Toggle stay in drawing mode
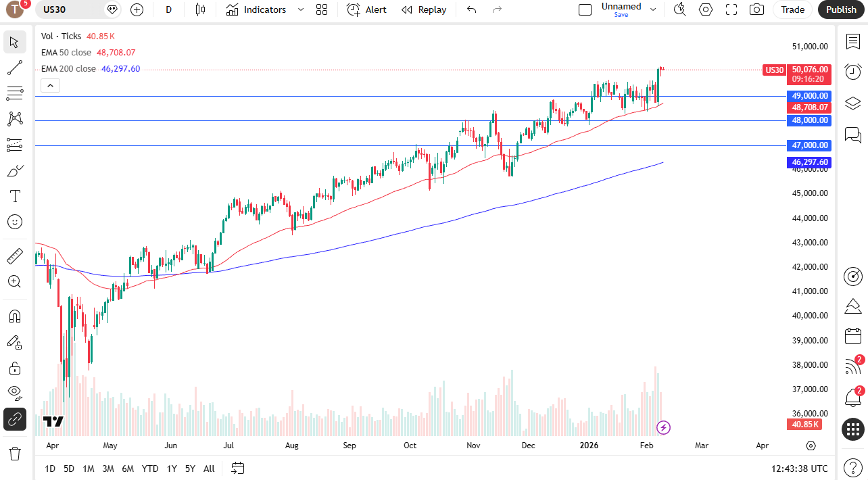This screenshot has height=480, width=868. point(15,342)
